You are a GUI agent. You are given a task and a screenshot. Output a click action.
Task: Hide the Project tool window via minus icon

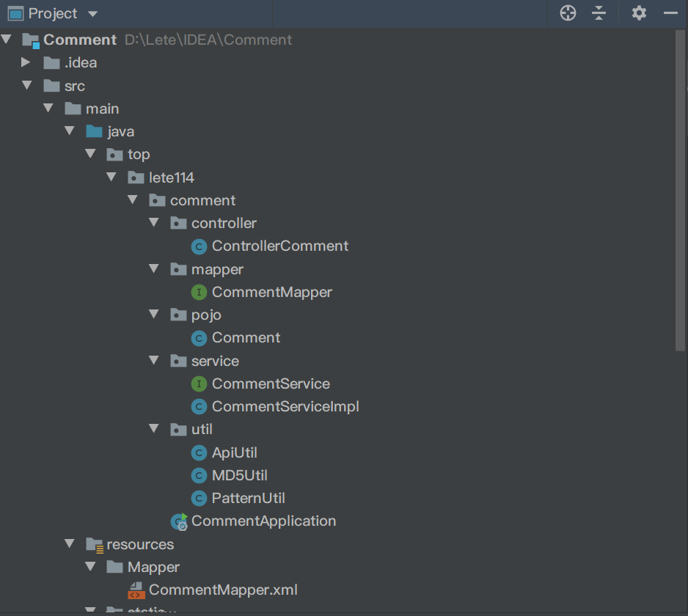pos(670,13)
